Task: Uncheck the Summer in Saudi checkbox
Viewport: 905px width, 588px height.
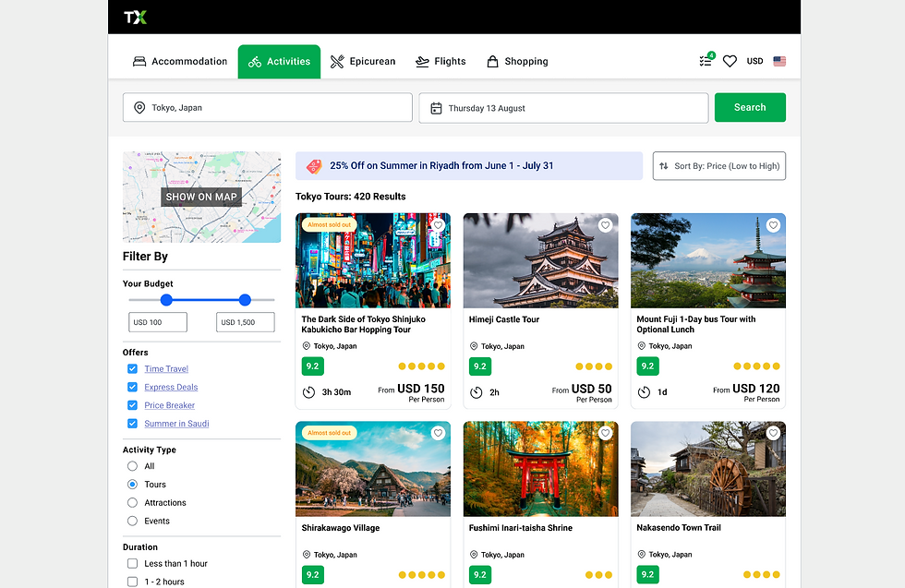Action: (132, 424)
